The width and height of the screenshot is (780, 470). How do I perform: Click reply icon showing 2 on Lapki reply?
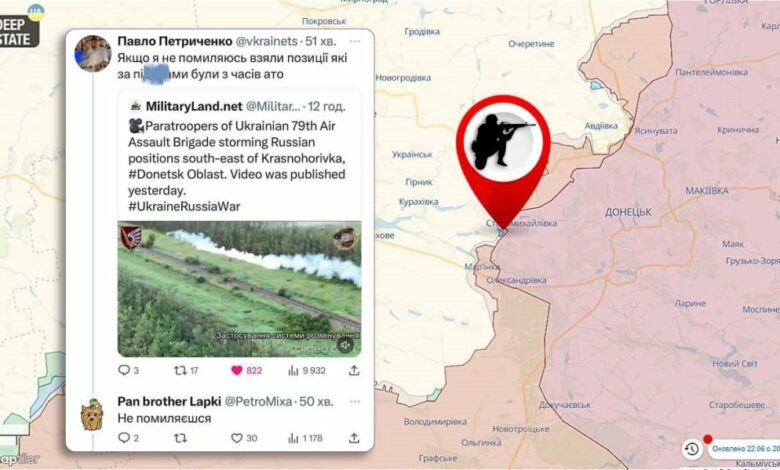tap(124, 438)
